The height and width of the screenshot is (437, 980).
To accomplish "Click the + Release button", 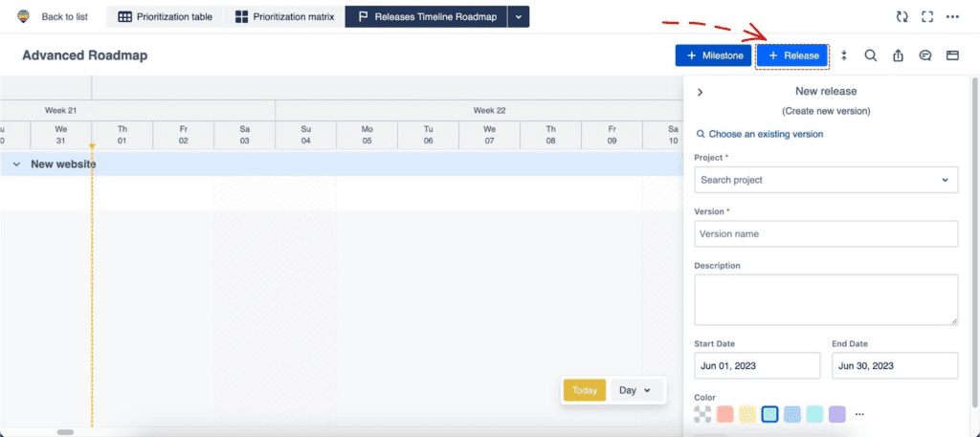I will [x=792, y=55].
